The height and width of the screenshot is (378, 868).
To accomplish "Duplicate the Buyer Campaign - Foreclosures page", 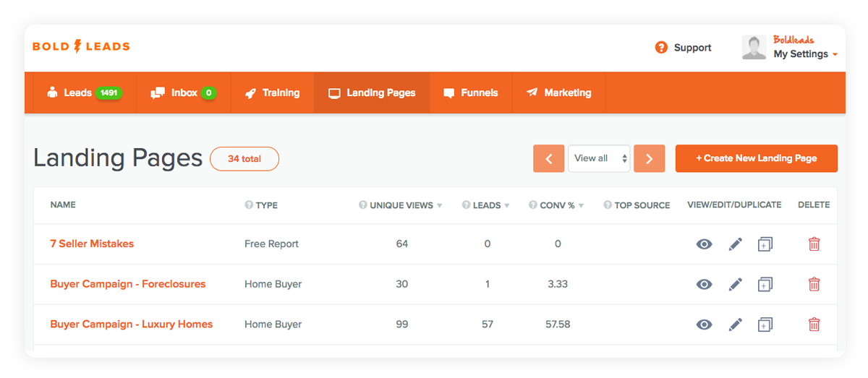I will coord(765,285).
